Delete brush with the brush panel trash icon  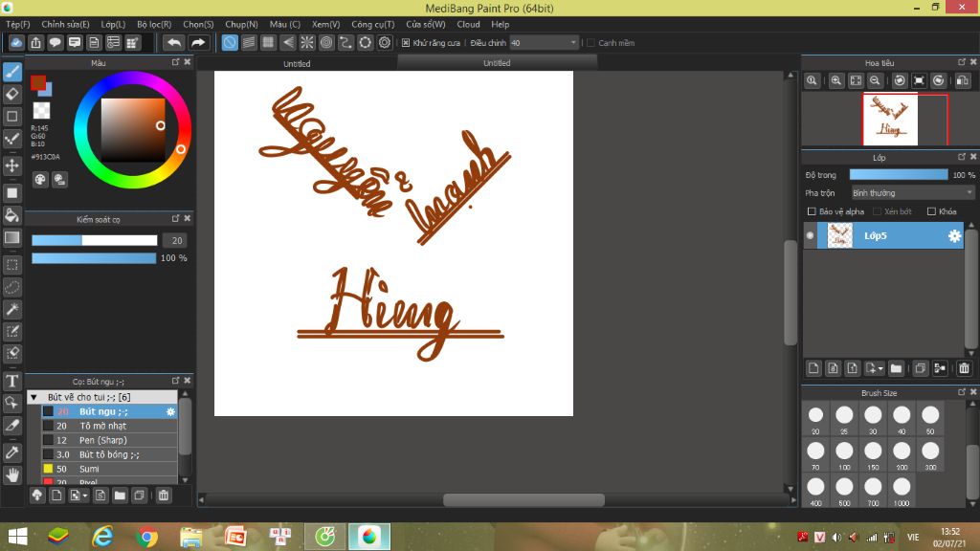click(x=163, y=496)
